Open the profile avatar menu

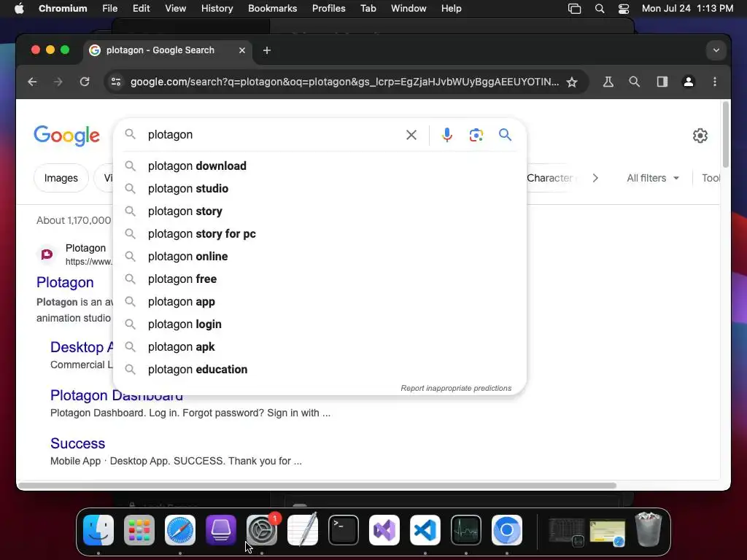pyautogui.click(x=688, y=82)
